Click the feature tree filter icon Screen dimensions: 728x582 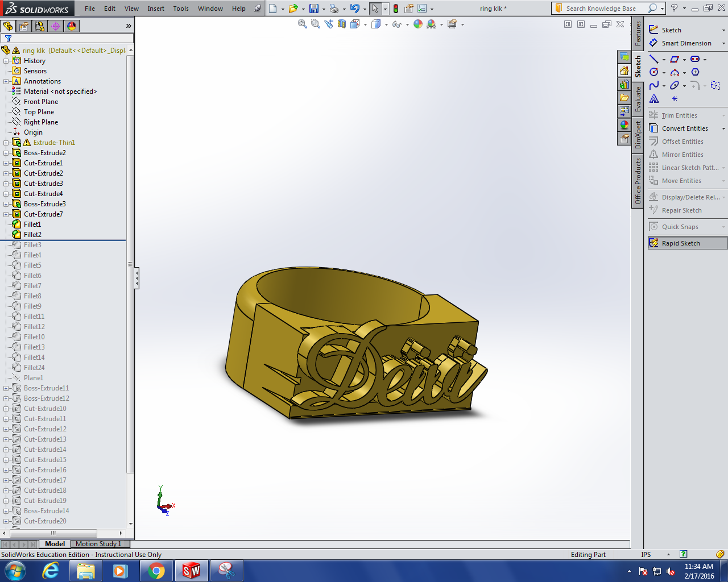coord(9,39)
